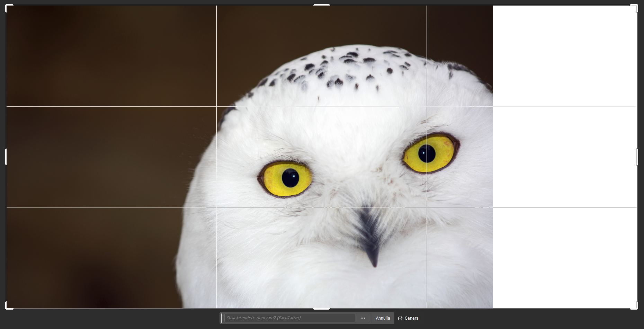644x329 pixels.
Task: Focus the 'Cosa intendete generare?' prompt field
Action: [289, 318]
